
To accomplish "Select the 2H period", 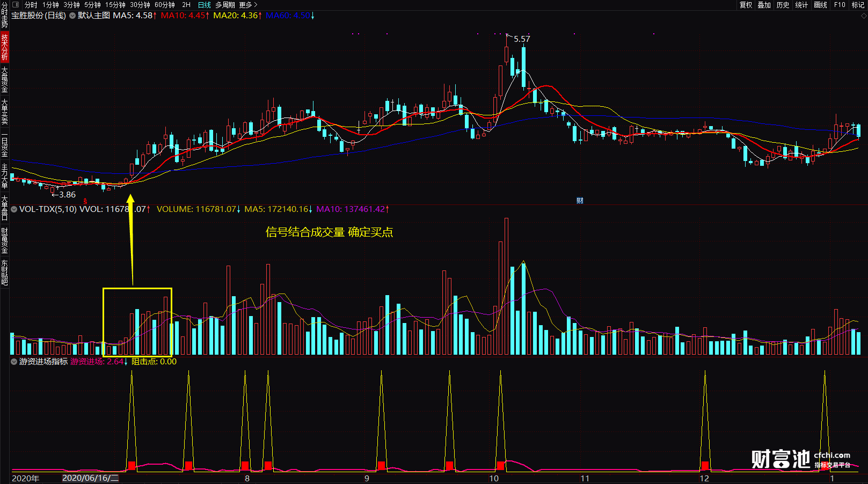I will click(x=186, y=5).
